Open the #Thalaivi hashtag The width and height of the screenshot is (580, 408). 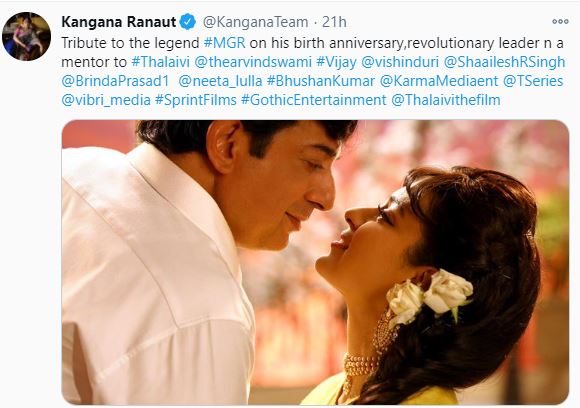[x=160, y=62]
